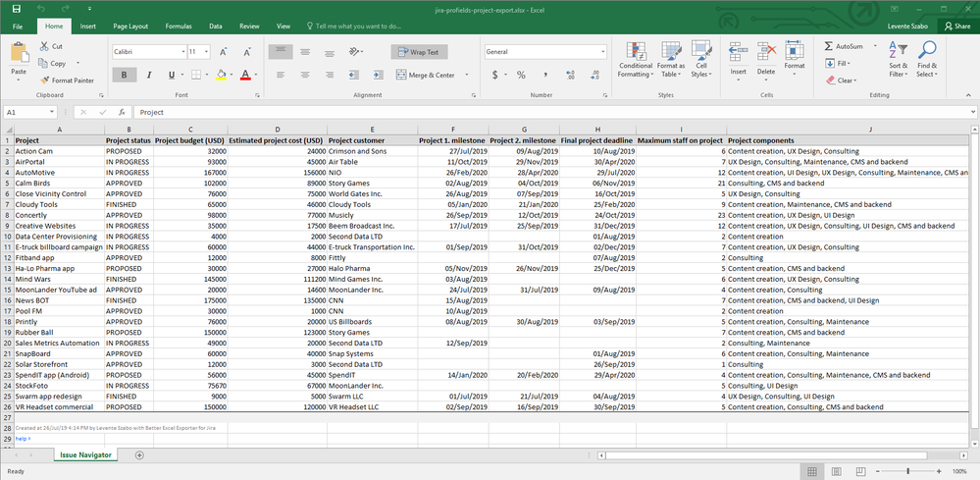980x480 pixels.
Task: Add new sheet plus button
Action: [x=139, y=455]
